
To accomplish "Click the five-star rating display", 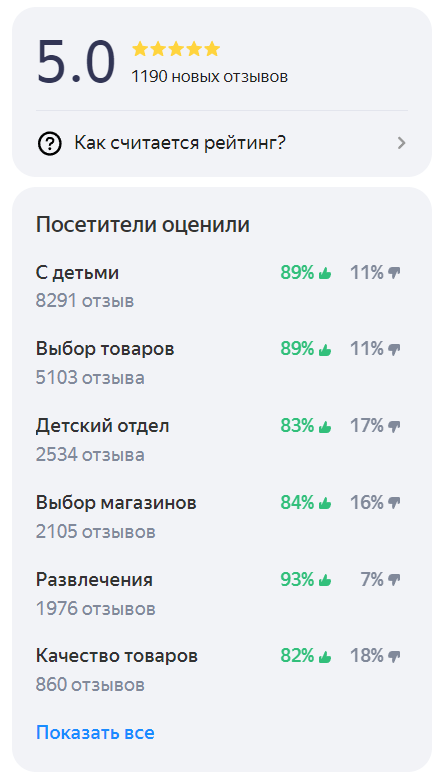I will [176, 49].
